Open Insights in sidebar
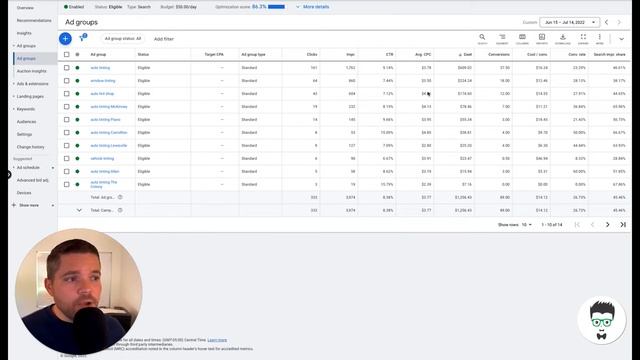This screenshot has width=640, height=360. coord(24,33)
